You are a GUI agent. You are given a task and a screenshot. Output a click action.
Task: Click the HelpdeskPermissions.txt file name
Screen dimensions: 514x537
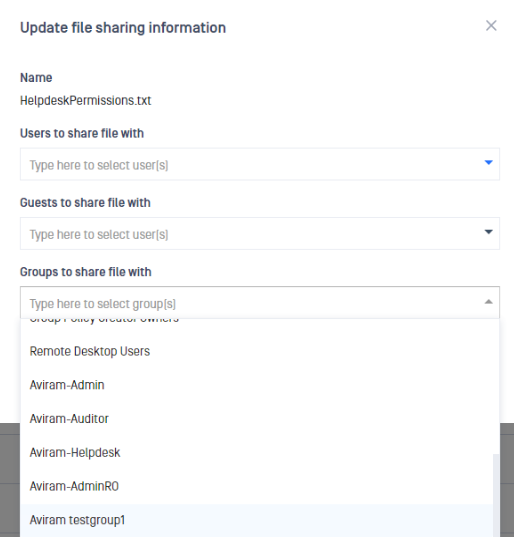(x=86, y=101)
